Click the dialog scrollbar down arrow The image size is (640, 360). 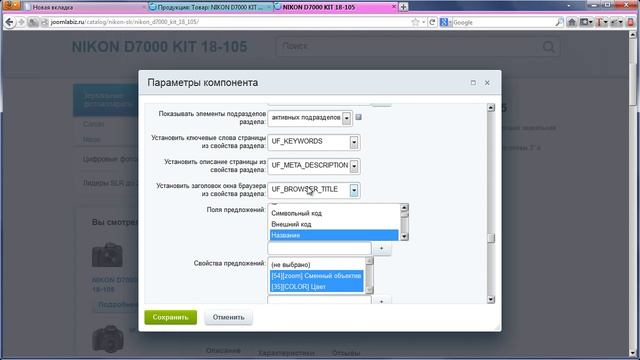coord(491,299)
